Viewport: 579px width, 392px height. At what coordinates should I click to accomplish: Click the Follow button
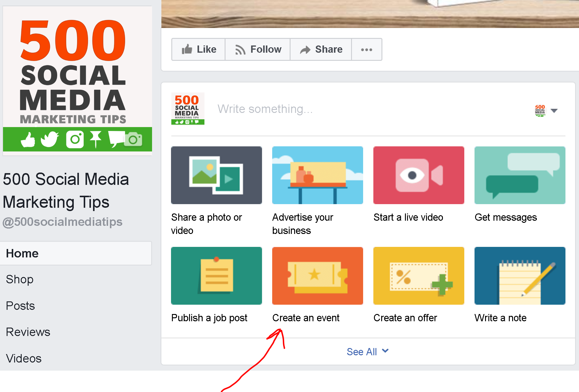click(x=258, y=49)
